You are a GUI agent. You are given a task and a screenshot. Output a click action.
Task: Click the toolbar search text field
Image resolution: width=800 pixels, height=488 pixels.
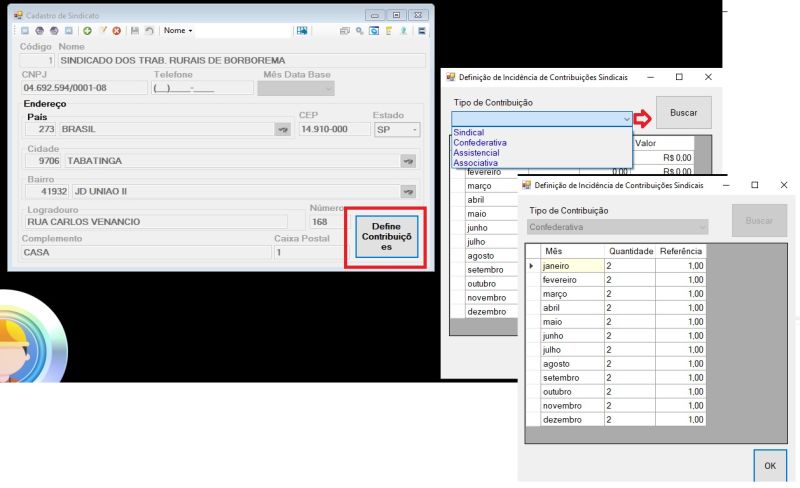tap(243, 31)
